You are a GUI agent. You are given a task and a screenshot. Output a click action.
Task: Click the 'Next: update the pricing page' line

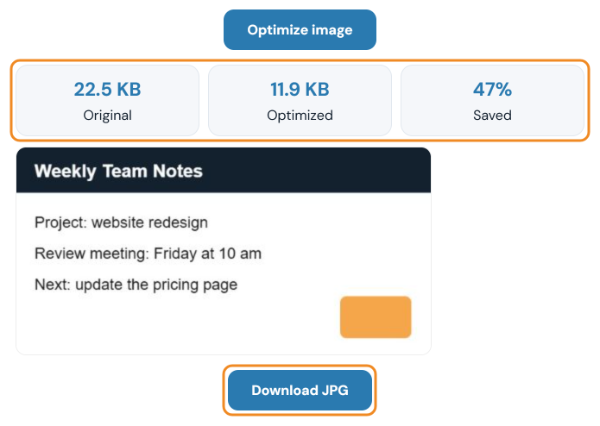tap(136, 285)
